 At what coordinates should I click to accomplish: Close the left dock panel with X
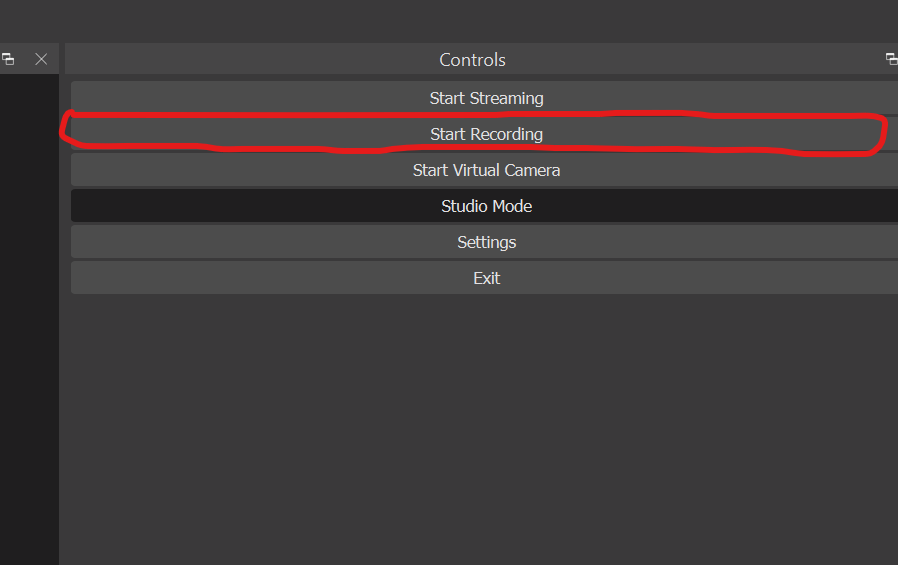tap(41, 59)
